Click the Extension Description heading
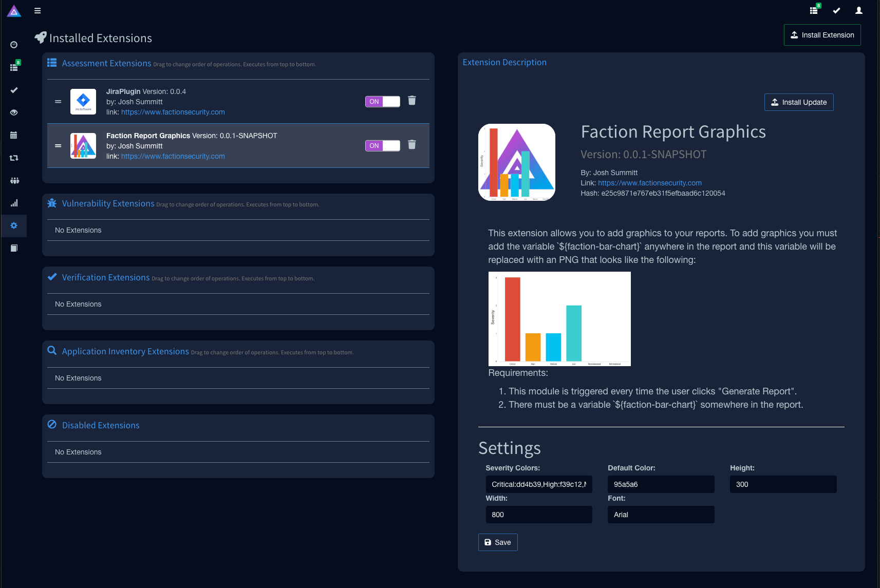Viewport: 880px width, 588px height. [504, 62]
